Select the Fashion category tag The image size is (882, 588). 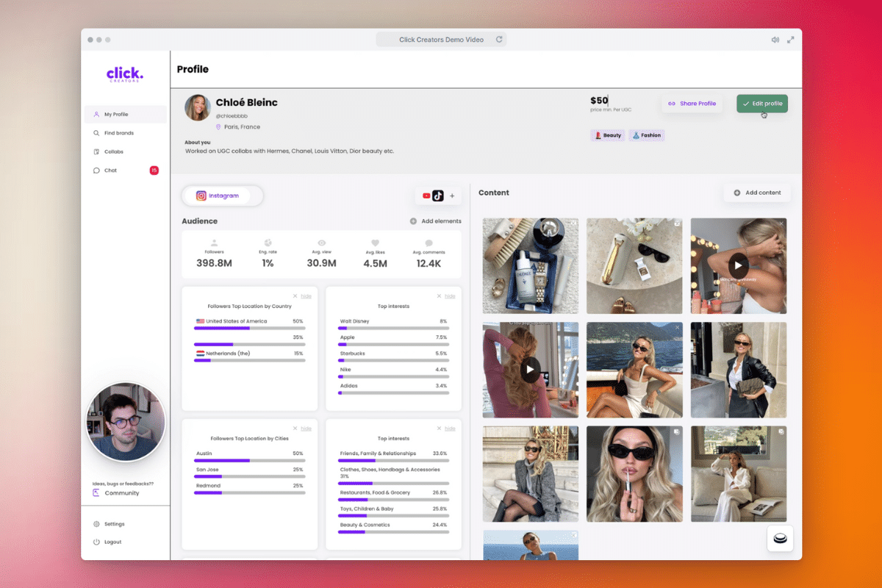(646, 135)
